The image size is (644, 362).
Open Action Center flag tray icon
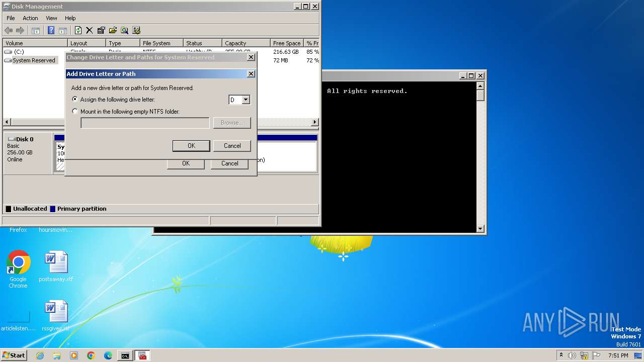(x=596, y=355)
